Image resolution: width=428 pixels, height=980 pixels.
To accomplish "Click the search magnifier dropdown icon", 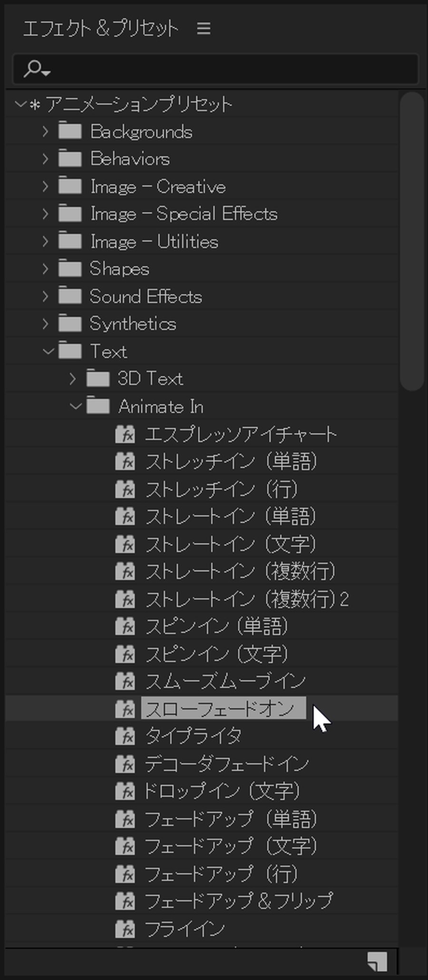I will [37, 69].
